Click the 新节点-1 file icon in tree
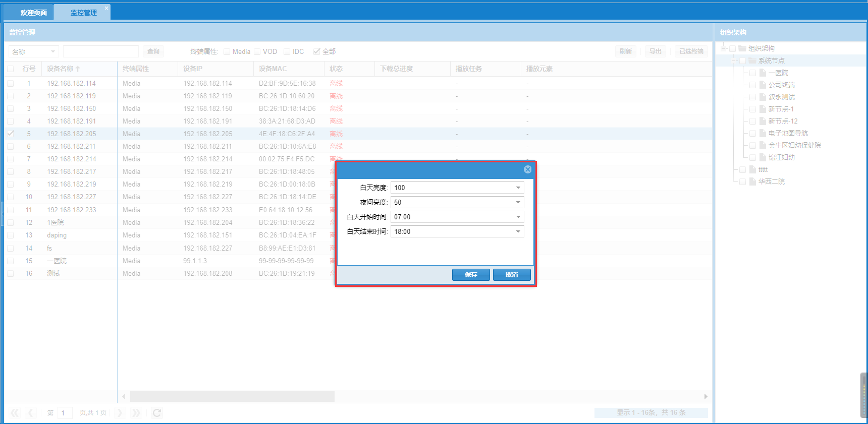 (763, 109)
